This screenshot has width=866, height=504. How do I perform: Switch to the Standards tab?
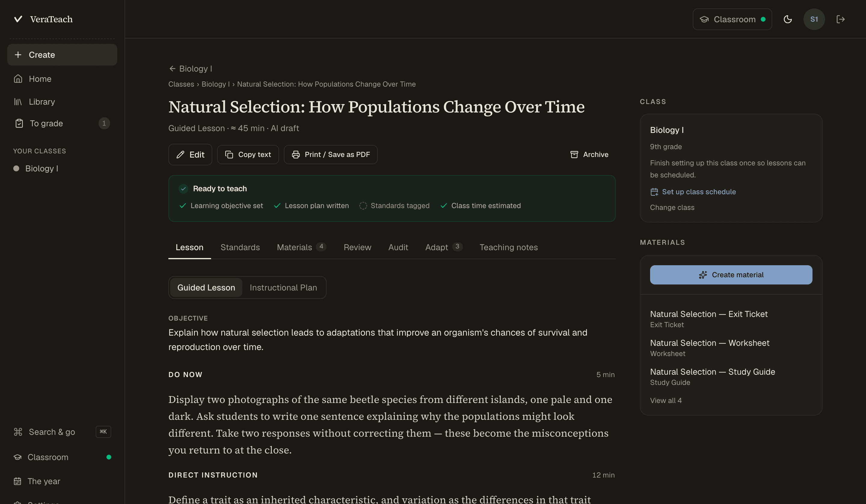(240, 247)
